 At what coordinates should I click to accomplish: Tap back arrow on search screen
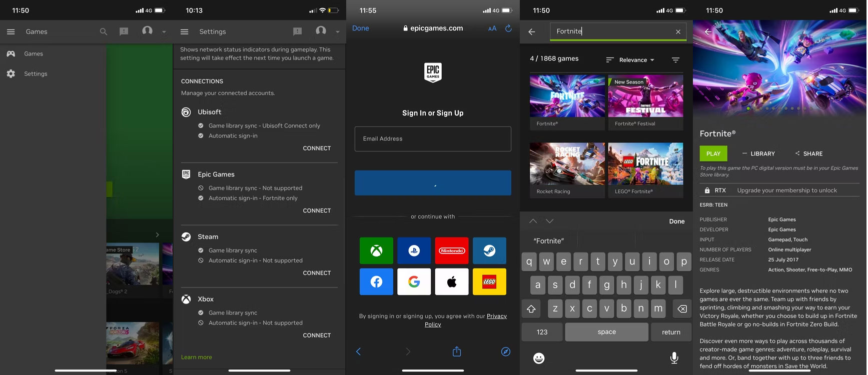click(x=532, y=31)
